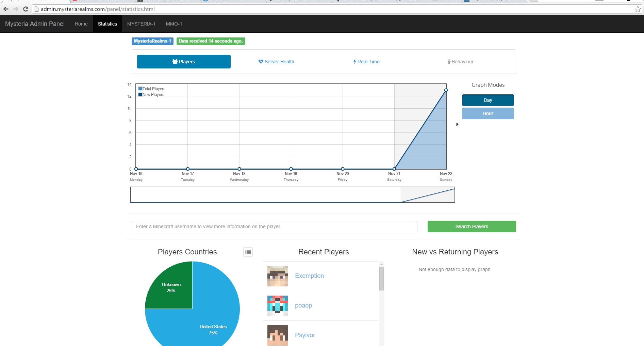Open Real Time stats lightning icon

354,62
